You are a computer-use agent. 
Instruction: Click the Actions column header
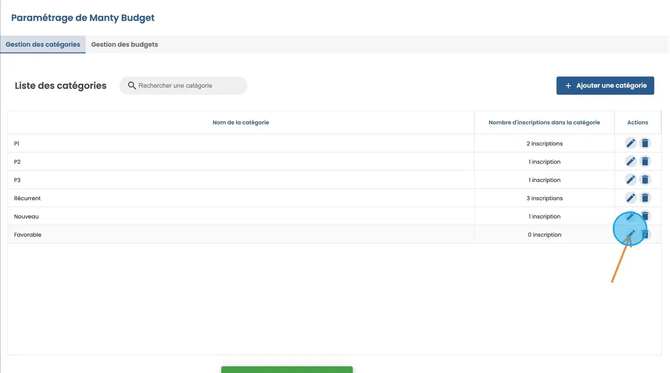(x=638, y=122)
